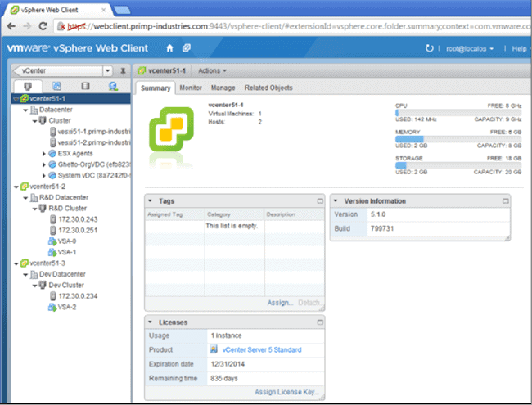This screenshot has height=405, width=532.
Task: Refresh using the circular arrow icon
Action: click(x=430, y=48)
